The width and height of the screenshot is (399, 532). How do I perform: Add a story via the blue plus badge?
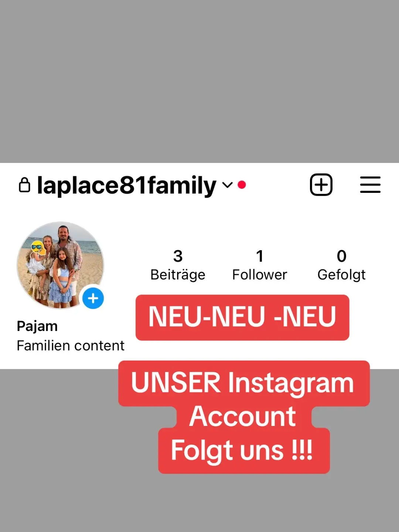93,298
